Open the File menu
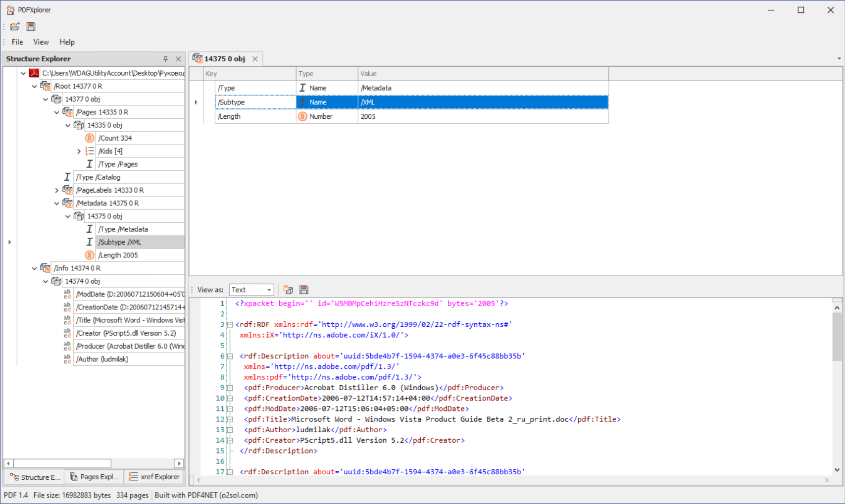Viewport: 845px width, 504px height. click(17, 42)
